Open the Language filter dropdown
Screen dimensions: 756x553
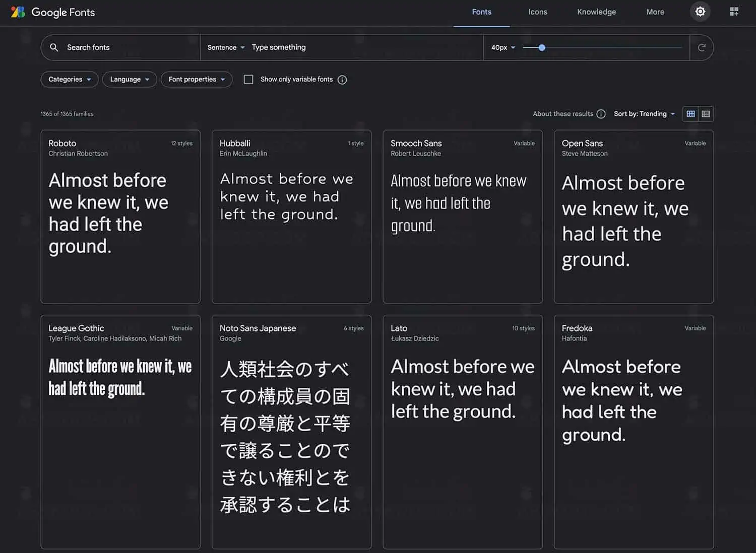tap(129, 79)
